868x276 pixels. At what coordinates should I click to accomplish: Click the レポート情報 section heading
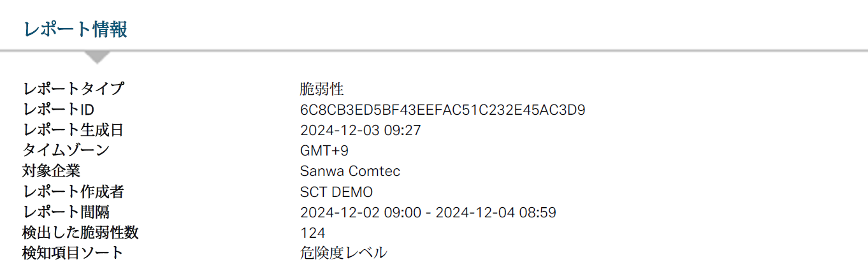75,29
